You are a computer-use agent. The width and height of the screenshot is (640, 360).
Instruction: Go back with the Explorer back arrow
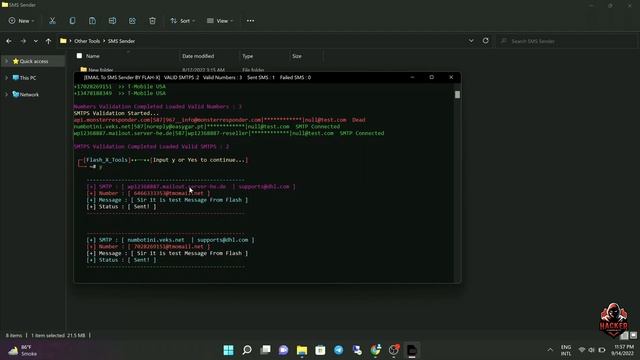click(x=9, y=41)
